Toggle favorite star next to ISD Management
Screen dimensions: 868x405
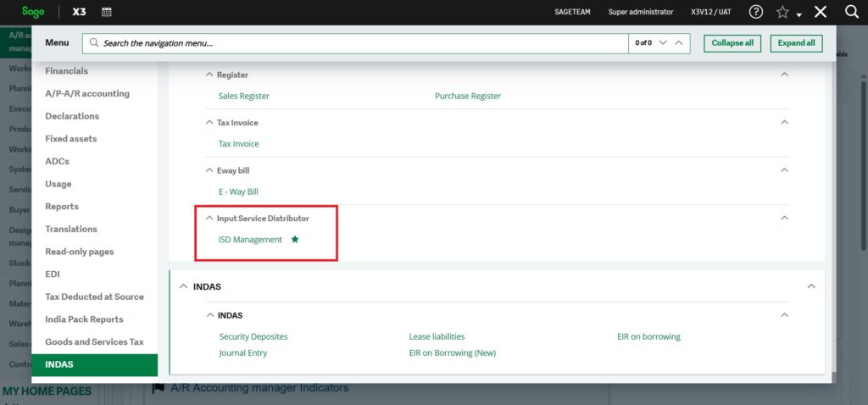[x=295, y=240]
